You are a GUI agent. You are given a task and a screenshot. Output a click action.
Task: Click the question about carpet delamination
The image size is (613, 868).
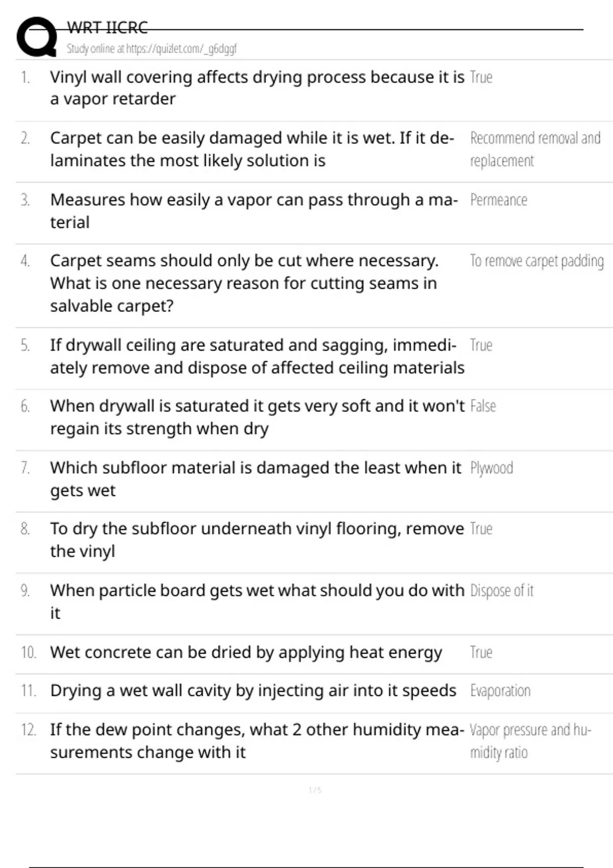(x=252, y=149)
